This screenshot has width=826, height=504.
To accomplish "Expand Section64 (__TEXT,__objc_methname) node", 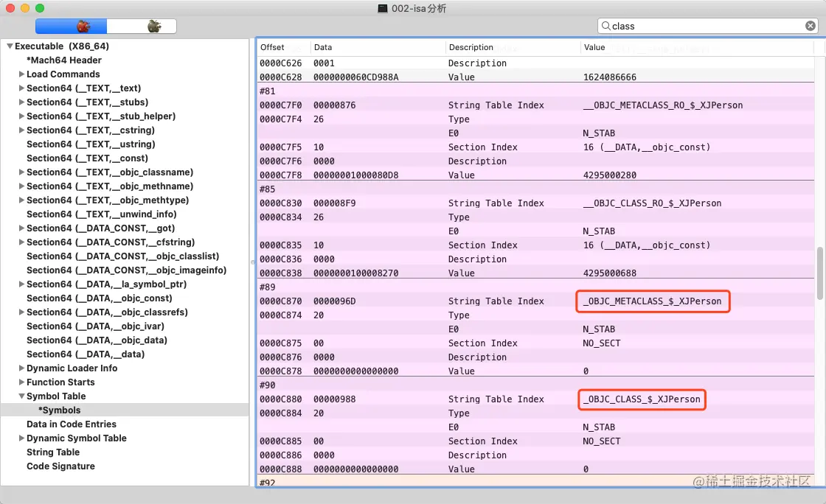I will pos(21,186).
